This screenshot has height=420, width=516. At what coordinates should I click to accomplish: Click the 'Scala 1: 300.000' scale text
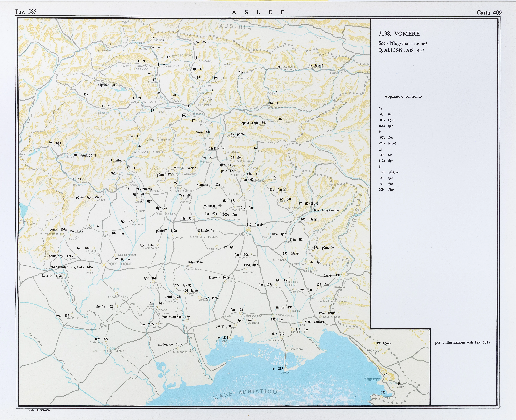click(39, 410)
